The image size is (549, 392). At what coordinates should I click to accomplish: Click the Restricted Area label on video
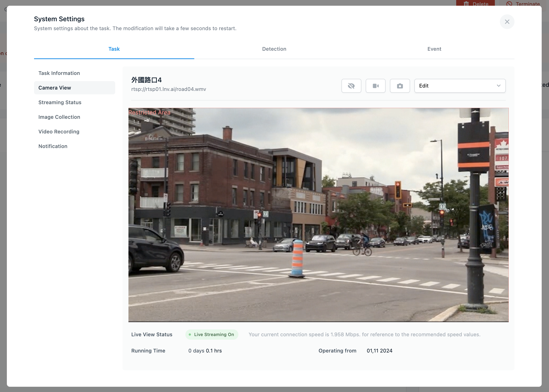tap(149, 112)
